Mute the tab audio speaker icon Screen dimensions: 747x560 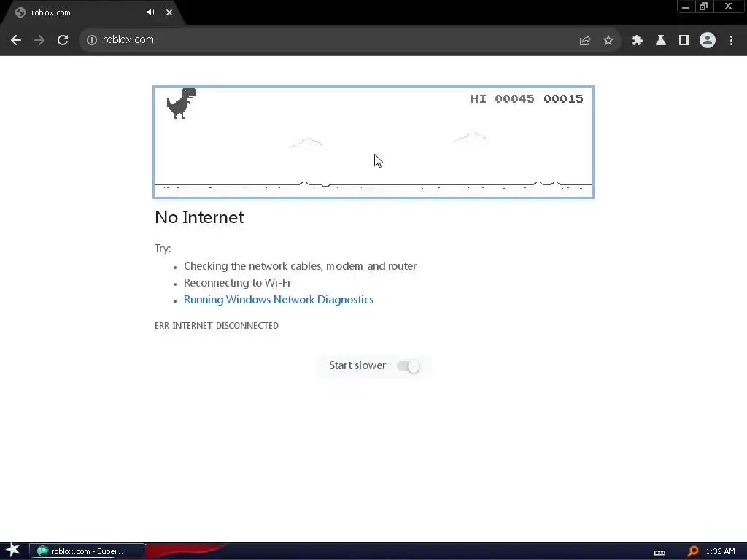coord(150,12)
